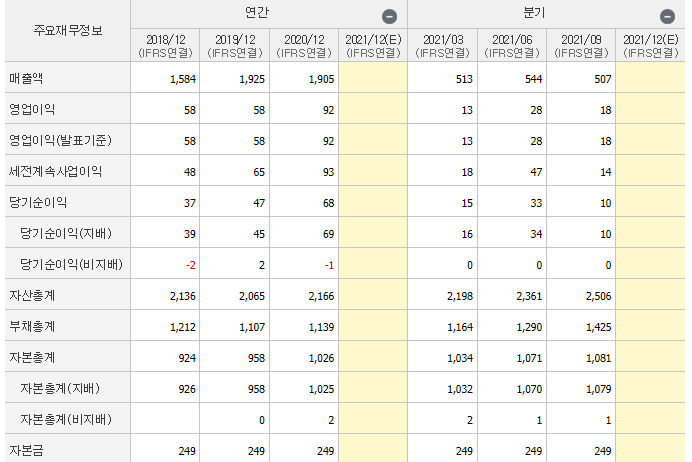The width and height of the screenshot is (692, 462).
Task: Click the 2,166 total assets value
Action: click(321, 296)
